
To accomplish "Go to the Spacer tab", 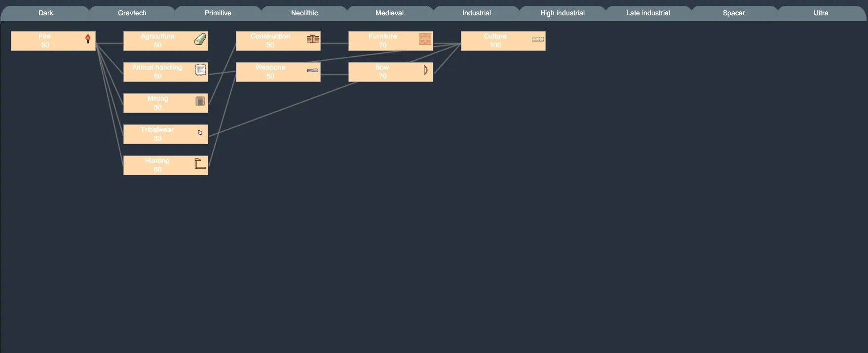I will pos(733,13).
